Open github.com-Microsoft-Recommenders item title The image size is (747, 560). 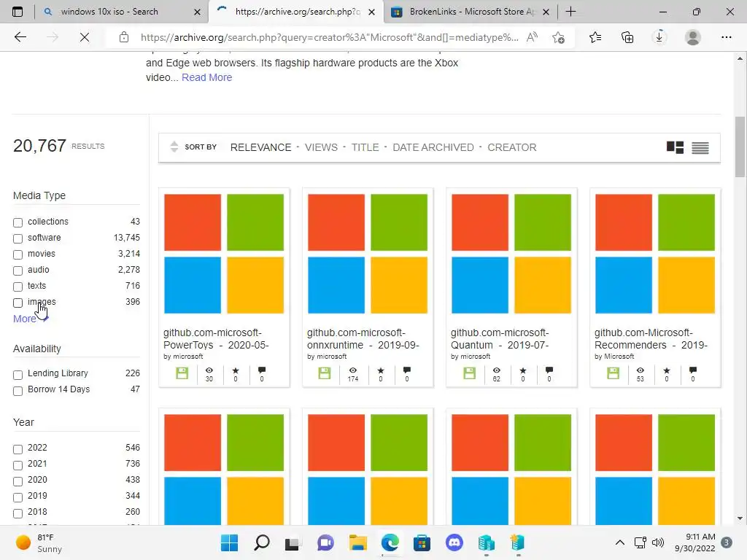click(x=651, y=338)
